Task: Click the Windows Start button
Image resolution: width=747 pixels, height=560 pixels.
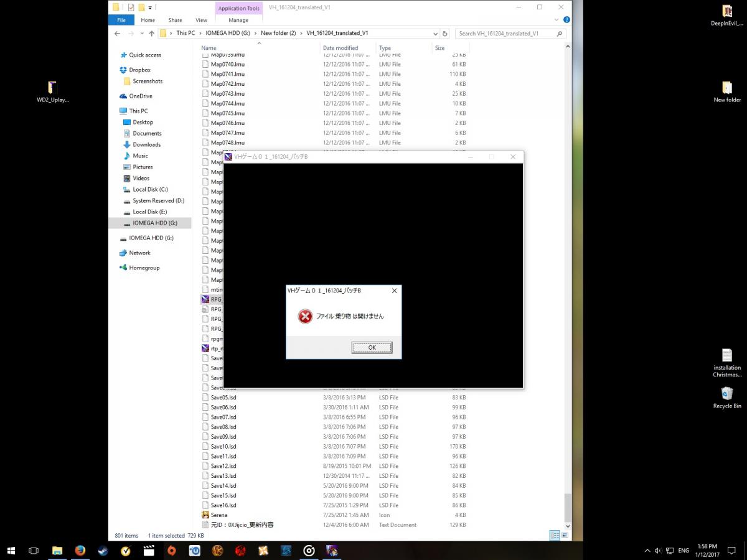Action: click(11, 551)
